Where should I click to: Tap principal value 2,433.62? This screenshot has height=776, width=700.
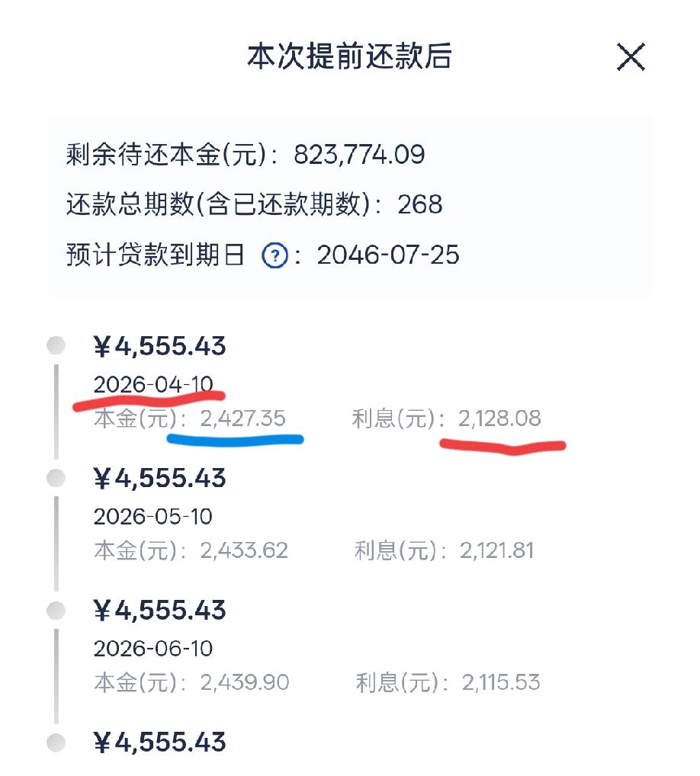pyautogui.click(x=244, y=550)
